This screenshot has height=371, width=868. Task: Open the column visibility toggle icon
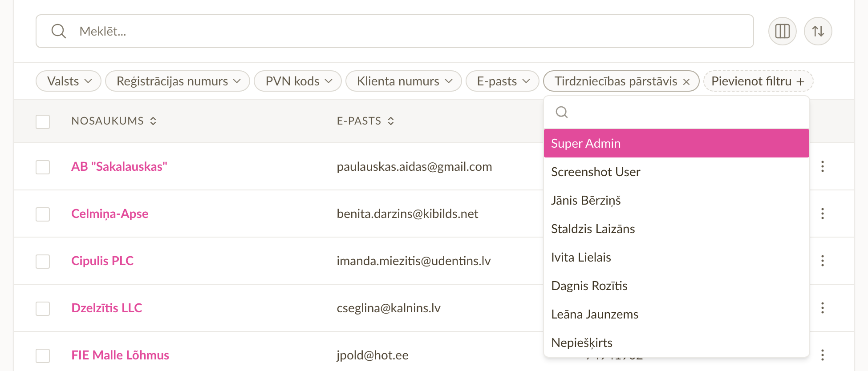click(782, 31)
